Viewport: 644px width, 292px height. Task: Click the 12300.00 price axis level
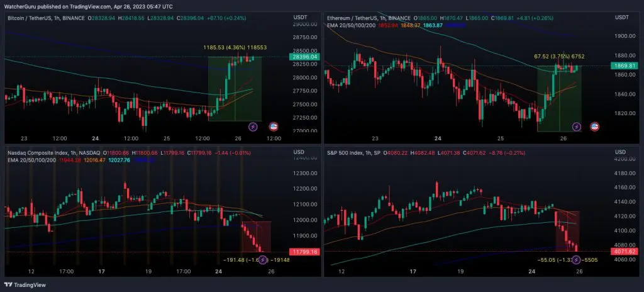coord(305,173)
